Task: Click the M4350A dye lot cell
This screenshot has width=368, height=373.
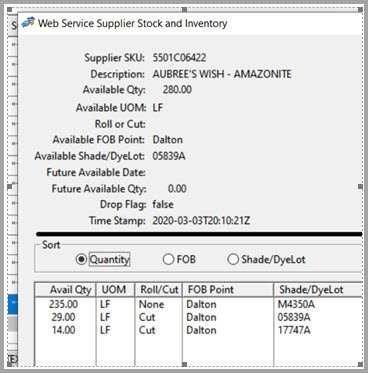Action: pyautogui.click(x=296, y=304)
